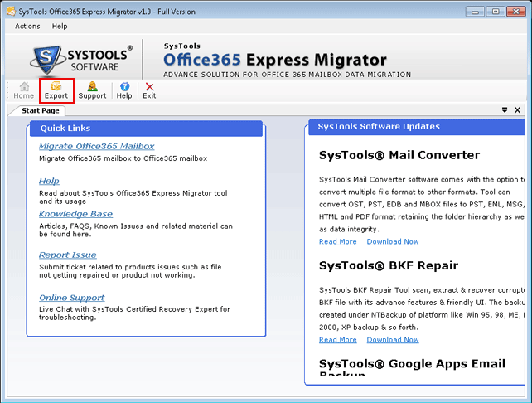Click the SysTools Software logo

tap(80, 60)
